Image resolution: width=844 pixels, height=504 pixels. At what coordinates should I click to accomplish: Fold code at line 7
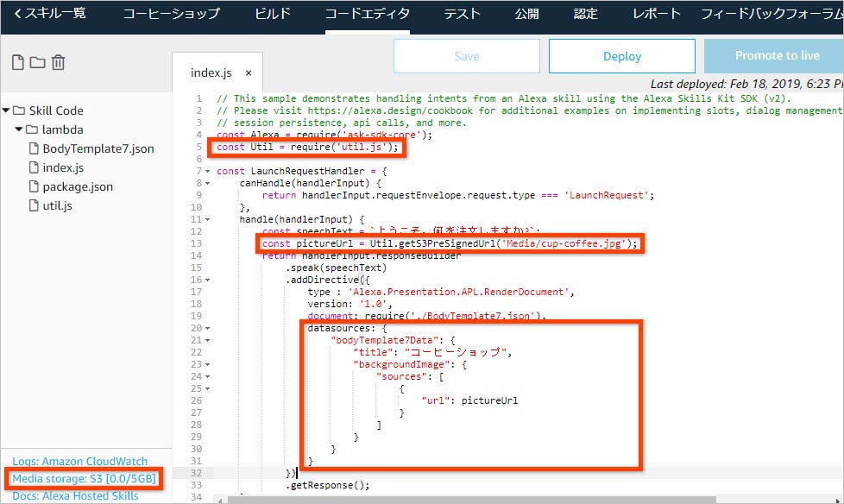coord(208,171)
